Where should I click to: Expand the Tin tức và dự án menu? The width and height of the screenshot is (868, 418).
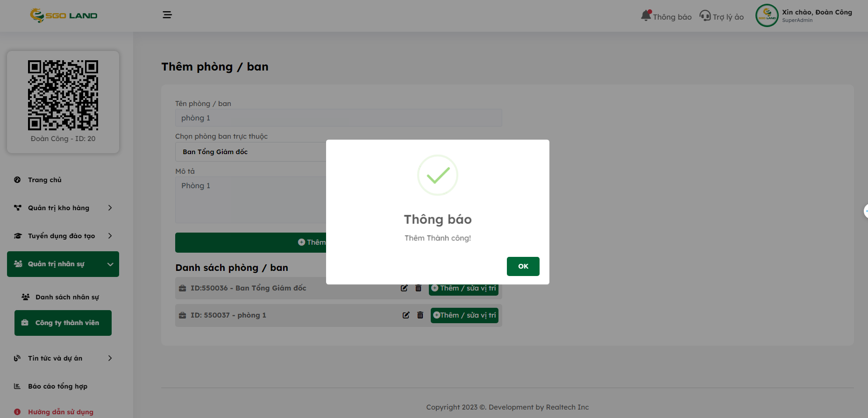tap(63, 358)
